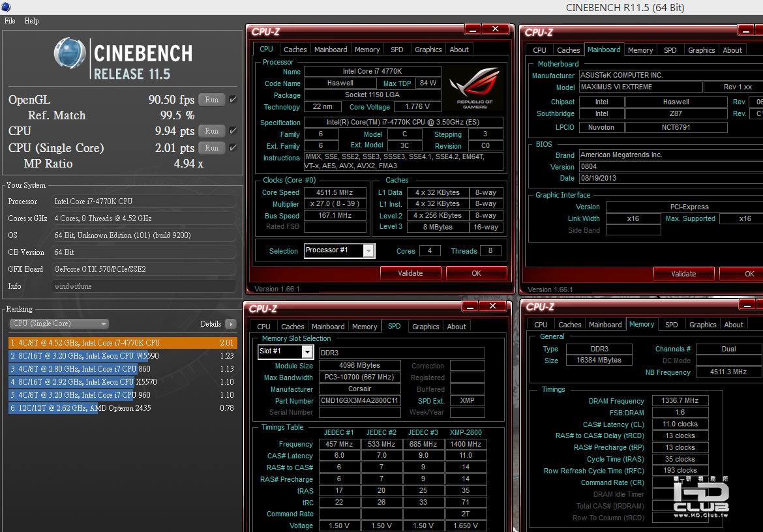Click the DRAM Frequency 1336.7 MHz value
The width and height of the screenshot is (763, 532).
tap(680, 401)
